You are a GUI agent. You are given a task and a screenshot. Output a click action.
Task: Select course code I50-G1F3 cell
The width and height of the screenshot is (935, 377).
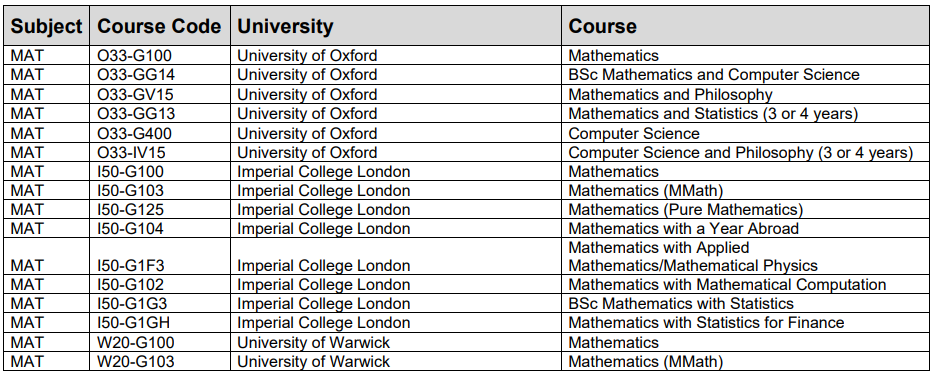(x=160, y=257)
